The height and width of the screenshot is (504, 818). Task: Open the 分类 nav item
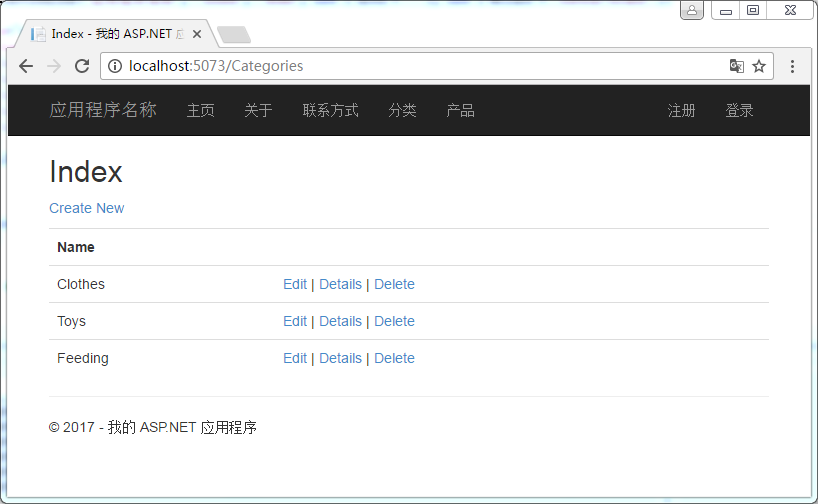click(x=402, y=111)
